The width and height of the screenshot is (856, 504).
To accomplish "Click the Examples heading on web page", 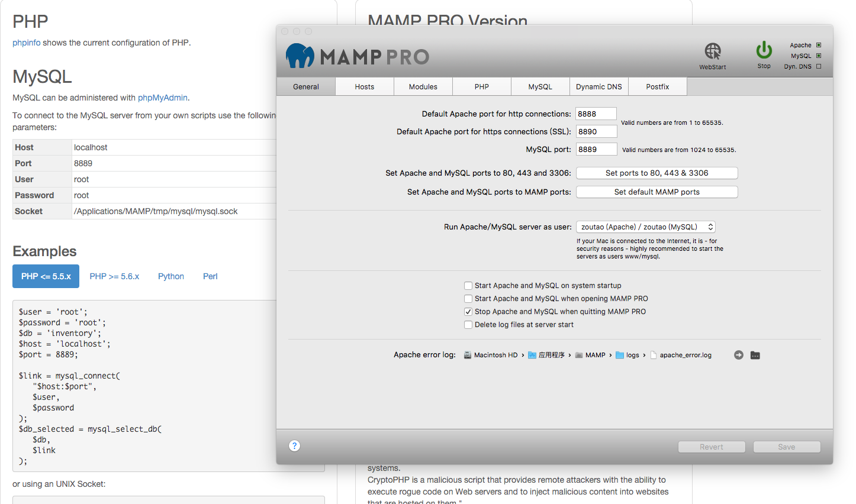I will [x=44, y=251].
